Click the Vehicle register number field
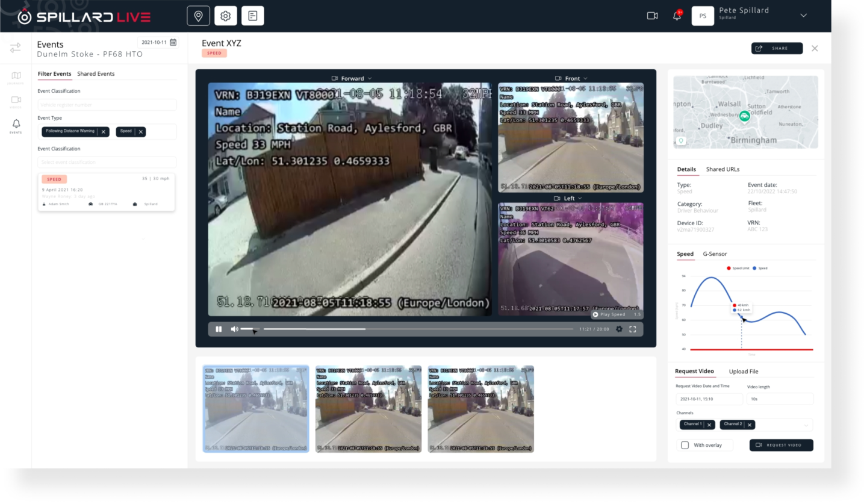Image resolution: width=867 pixels, height=504 pixels. point(107,105)
